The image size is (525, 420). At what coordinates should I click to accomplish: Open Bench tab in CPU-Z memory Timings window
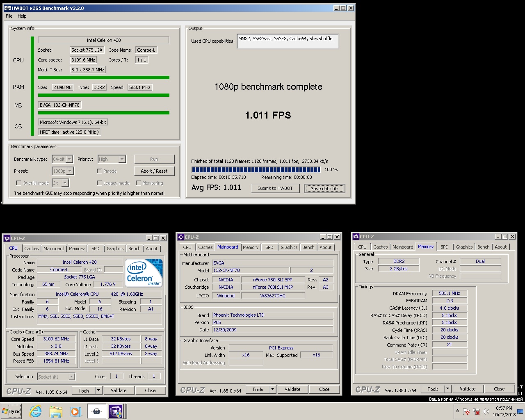(484, 247)
